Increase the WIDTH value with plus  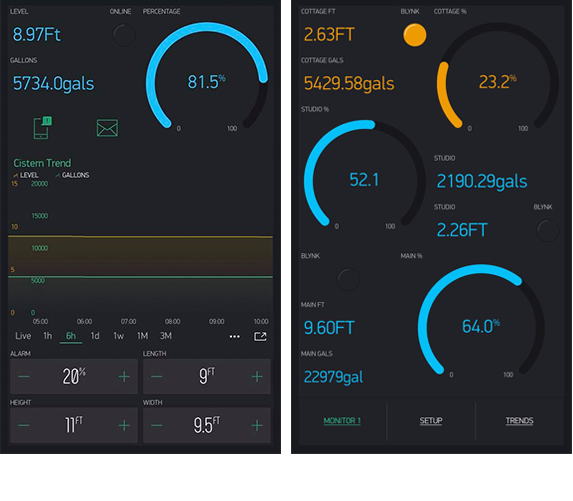257,425
